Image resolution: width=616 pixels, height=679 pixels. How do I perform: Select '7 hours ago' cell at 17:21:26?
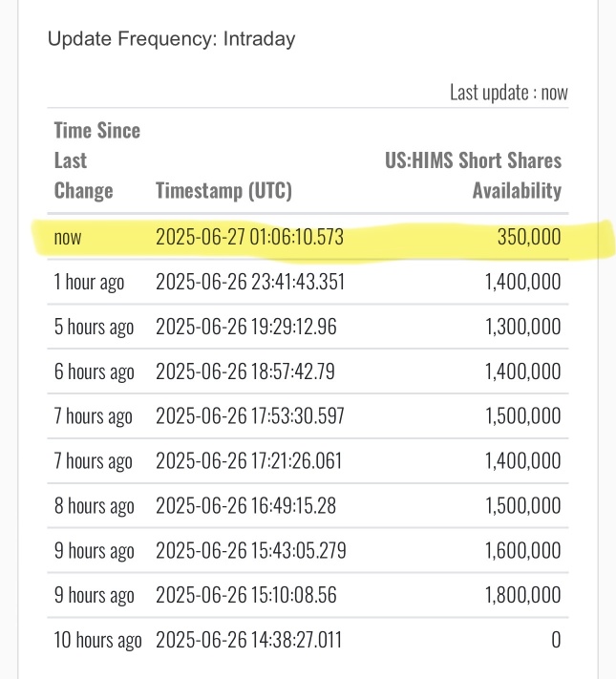tap(93, 461)
